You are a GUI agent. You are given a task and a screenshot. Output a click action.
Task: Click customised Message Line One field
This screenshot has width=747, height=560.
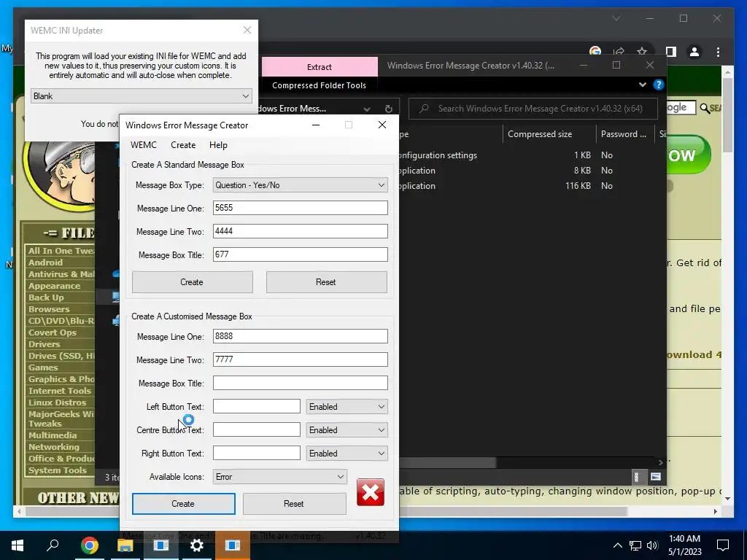tap(300, 336)
